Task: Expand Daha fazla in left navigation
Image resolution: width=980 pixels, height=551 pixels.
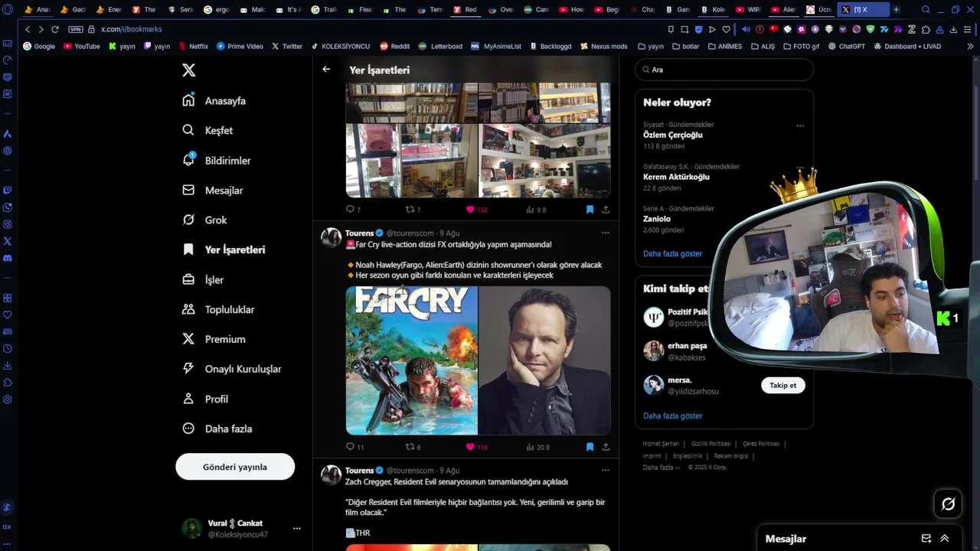Action: pos(217,429)
